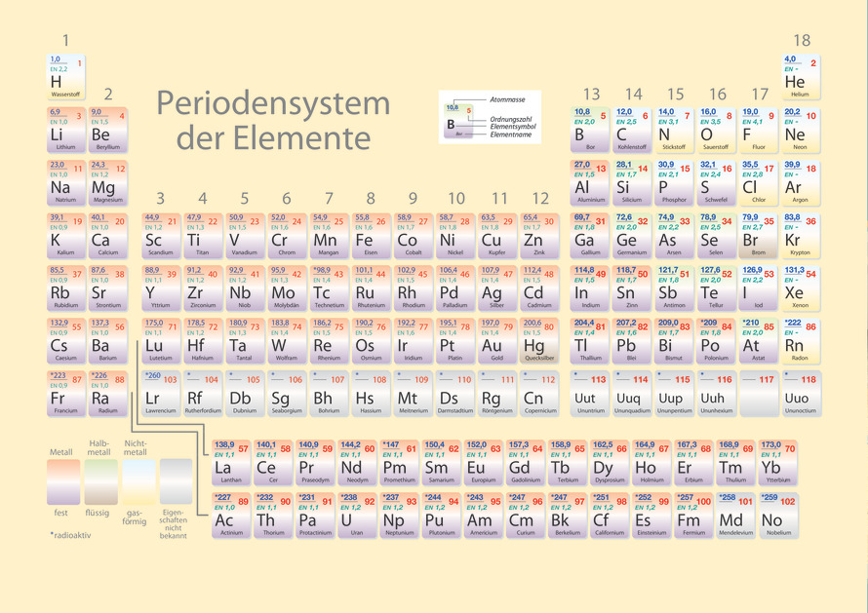Click the Francium (Fr) tile
Image resolution: width=868 pixels, height=613 pixels.
click(x=66, y=394)
